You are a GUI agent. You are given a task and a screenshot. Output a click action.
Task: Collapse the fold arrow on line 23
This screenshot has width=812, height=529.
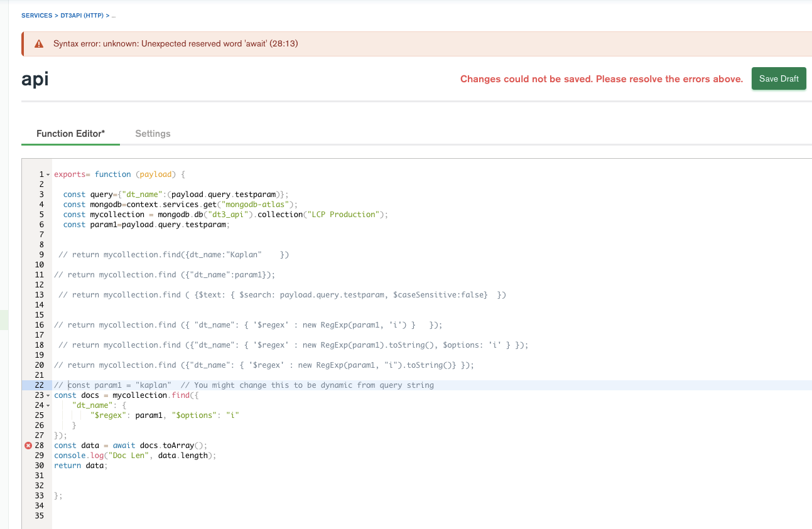click(48, 395)
